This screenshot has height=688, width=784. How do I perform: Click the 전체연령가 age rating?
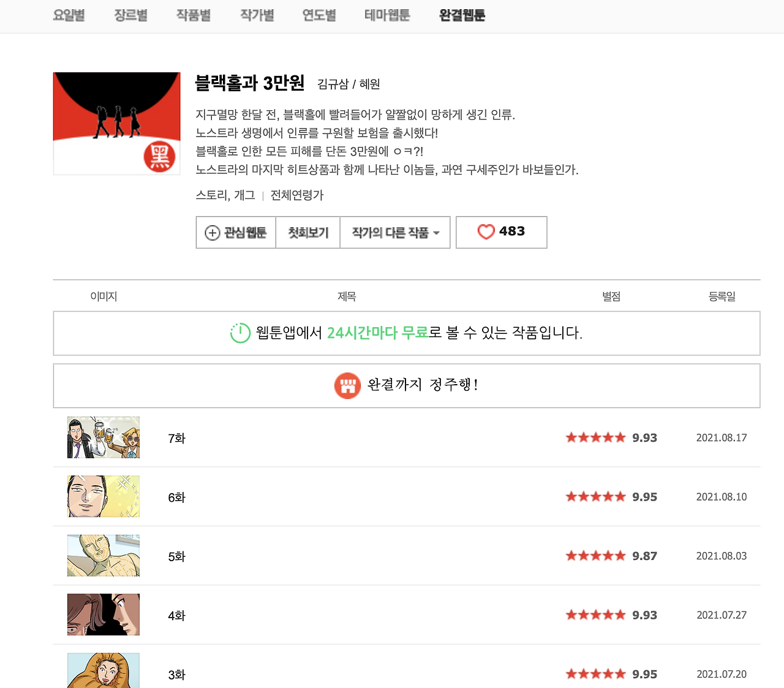click(297, 195)
